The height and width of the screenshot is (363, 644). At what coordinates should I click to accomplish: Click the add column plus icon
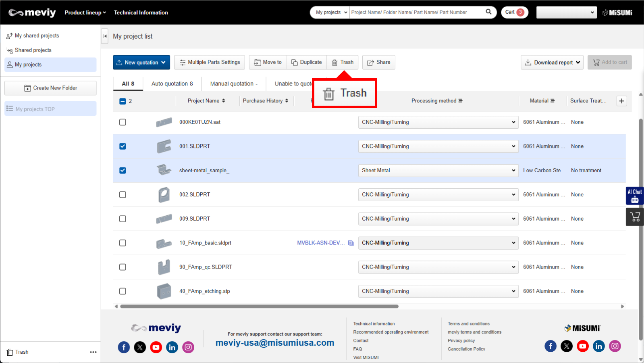[622, 101]
